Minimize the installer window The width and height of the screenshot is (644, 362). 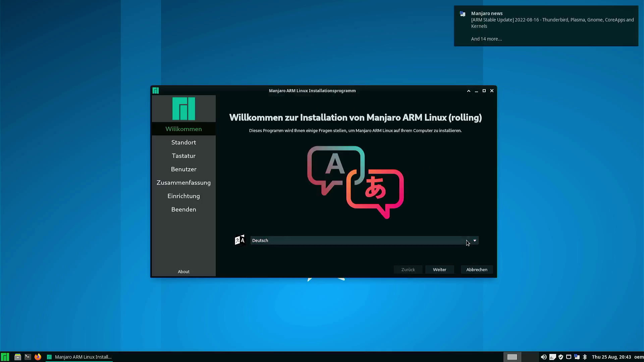(x=476, y=91)
